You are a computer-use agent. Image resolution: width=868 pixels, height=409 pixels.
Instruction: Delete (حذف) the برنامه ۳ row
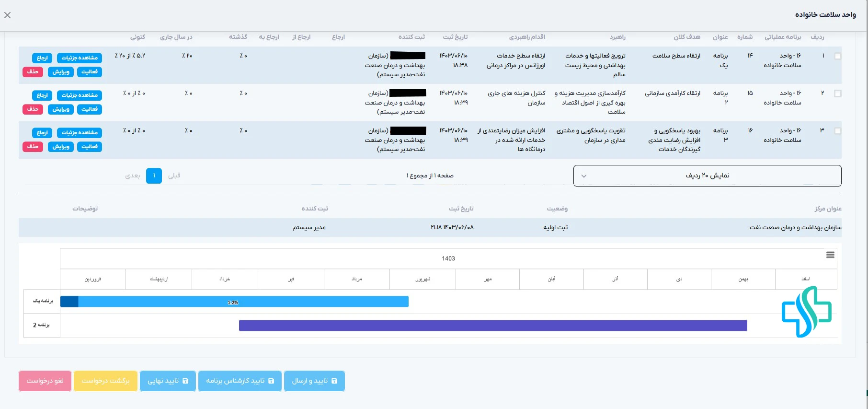(x=33, y=147)
